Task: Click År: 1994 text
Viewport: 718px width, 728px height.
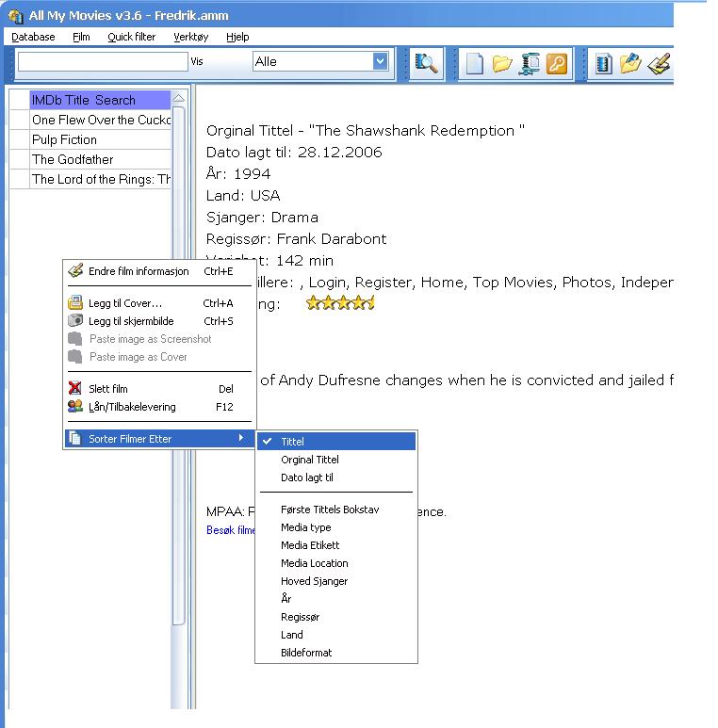Action: click(238, 173)
